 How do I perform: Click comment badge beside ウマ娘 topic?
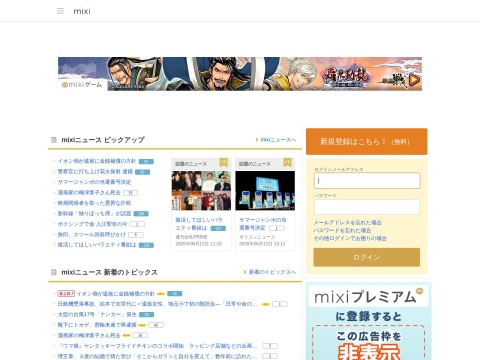tap(270, 346)
